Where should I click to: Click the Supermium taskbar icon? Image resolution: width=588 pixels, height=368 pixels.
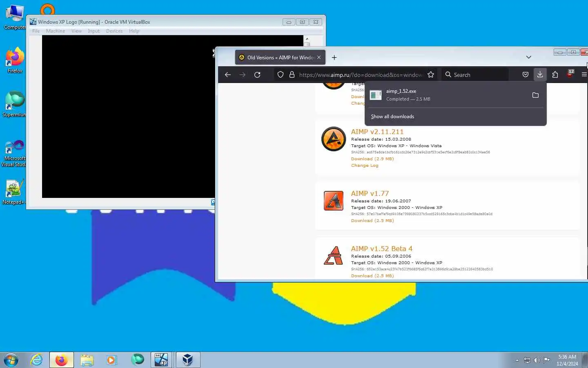tap(138, 360)
